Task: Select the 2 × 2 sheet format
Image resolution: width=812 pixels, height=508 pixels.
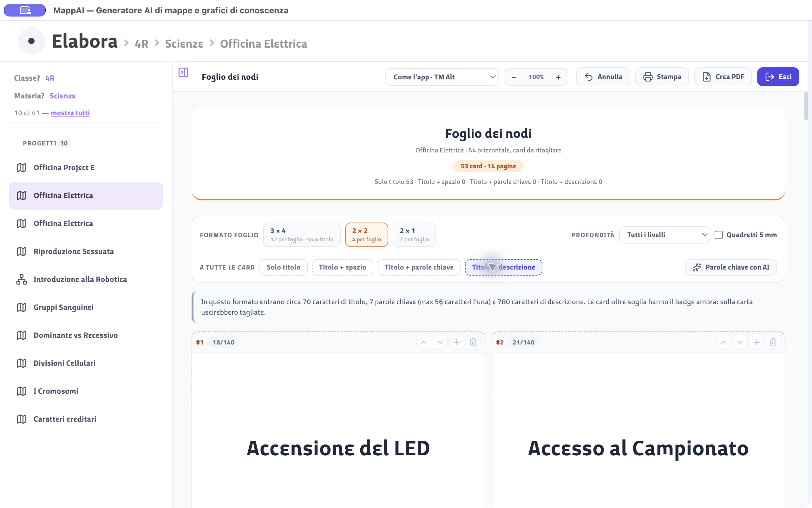Action: pos(366,235)
